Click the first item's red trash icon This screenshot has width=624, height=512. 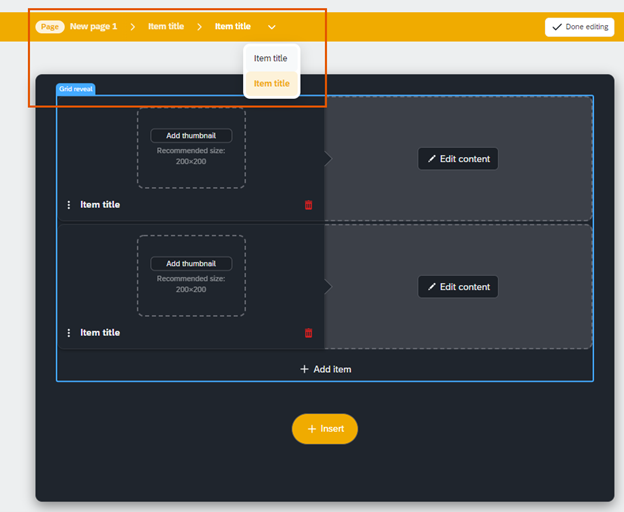[x=308, y=205]
